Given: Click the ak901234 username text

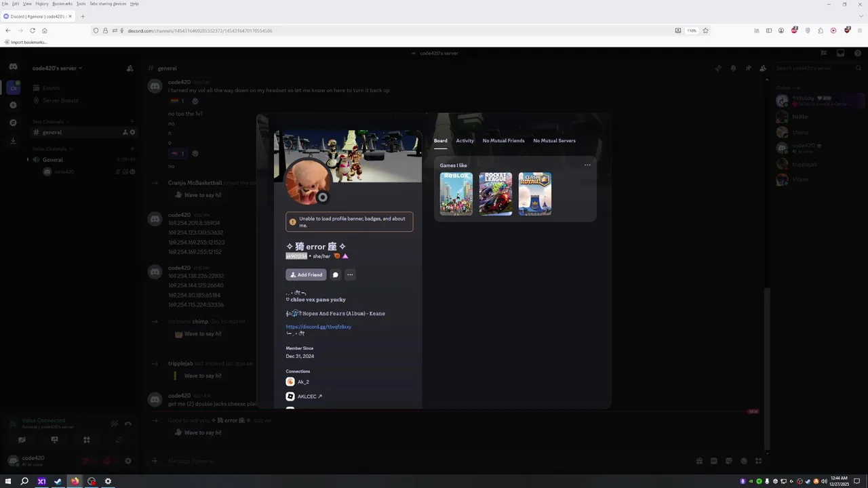Looking at the screenshot, I should (296, 256).
